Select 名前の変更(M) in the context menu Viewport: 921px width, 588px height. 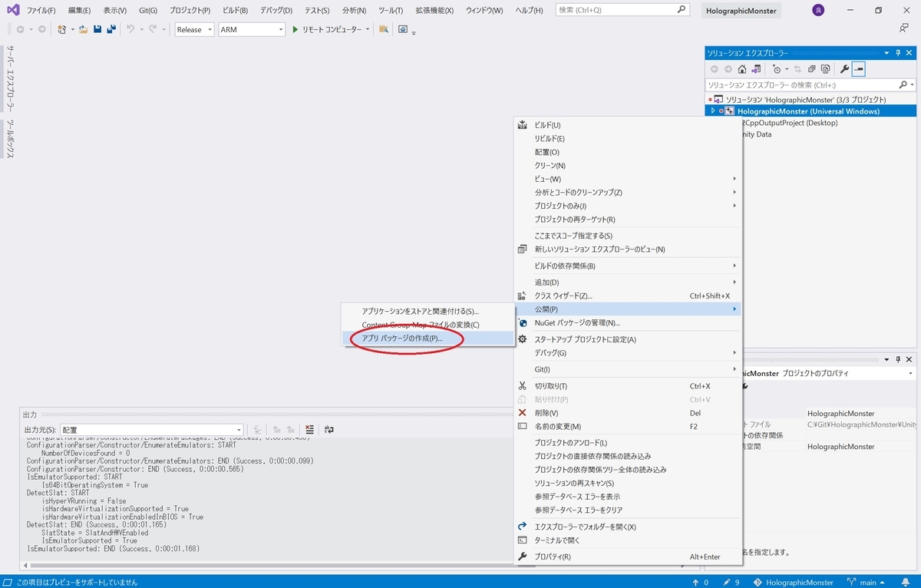pyautogui.click(x=629, y=426)
